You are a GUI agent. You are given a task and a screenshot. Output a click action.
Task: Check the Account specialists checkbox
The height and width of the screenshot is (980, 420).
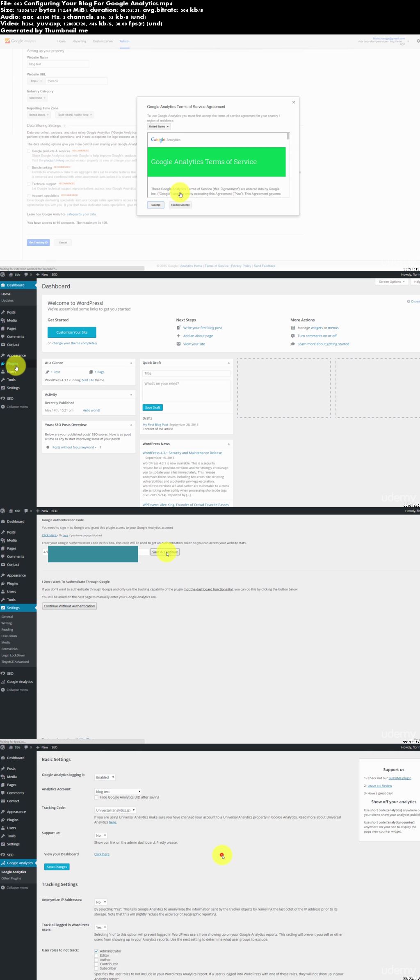29,196
